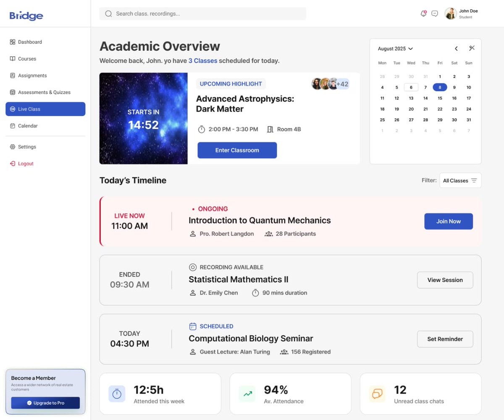Image resolution: width=504 pixels, height=420 pixels.
Task: Open the messages chat icon in header
Action: 435,13
